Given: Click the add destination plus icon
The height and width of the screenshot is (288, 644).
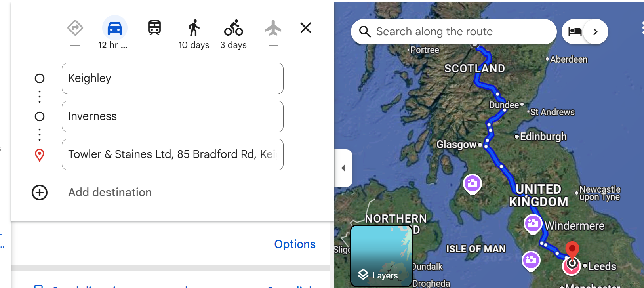Looking at the screenshot, I should tap(40, 193).
